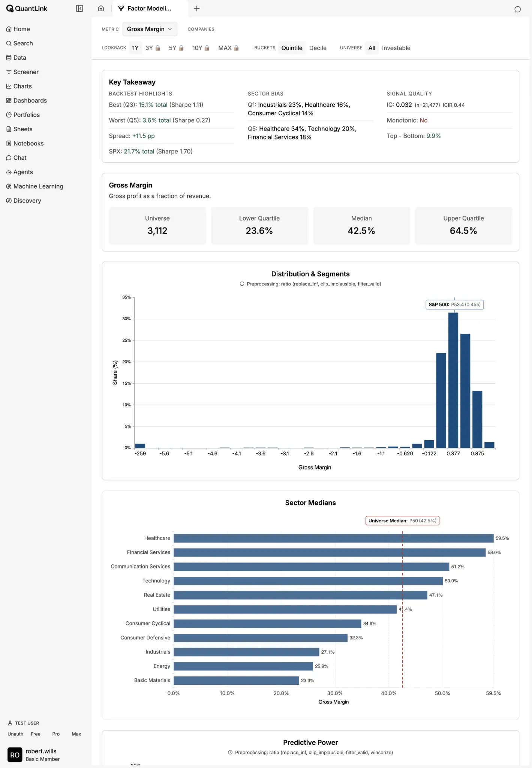
Task: Collapse the sidebar panel icon
Action: click(79, 8)
